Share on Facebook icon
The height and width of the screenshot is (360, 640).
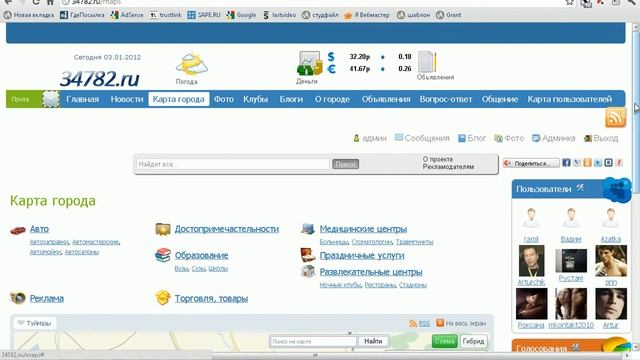[x=566, y=162]
